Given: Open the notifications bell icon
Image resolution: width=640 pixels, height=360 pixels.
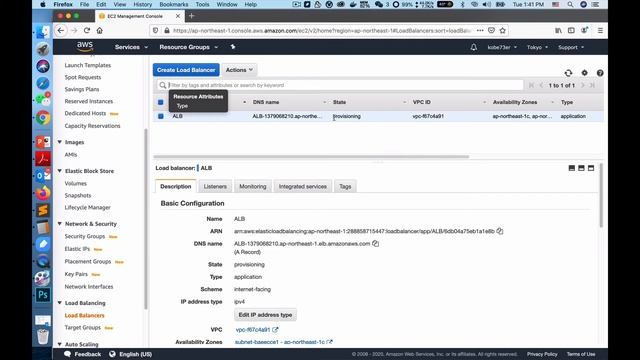Looking at the screenshot, I should (473, 47).
